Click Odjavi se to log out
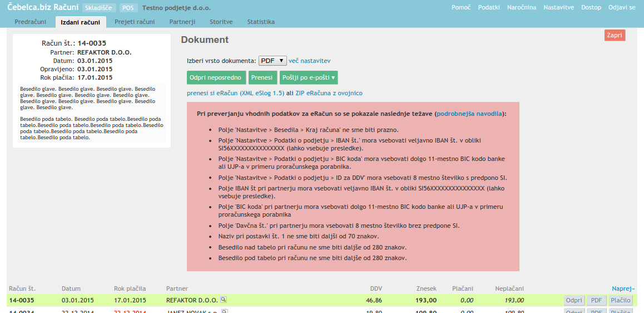 point(622,7)
